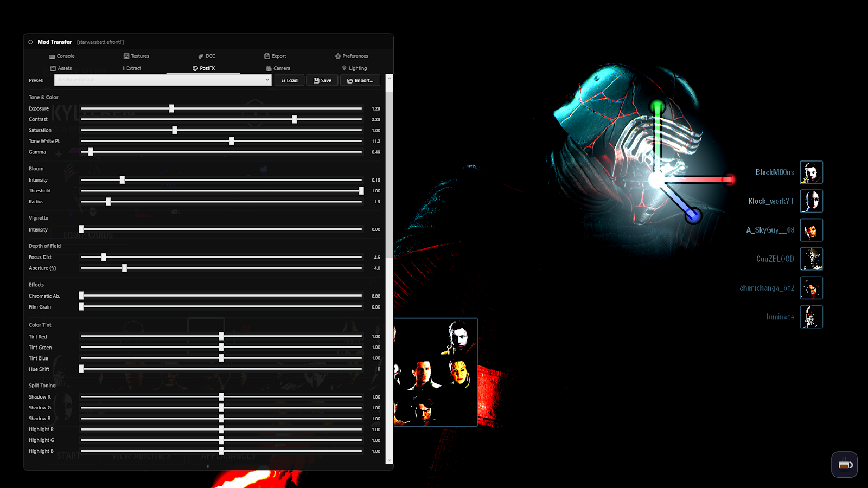Click Save to store the current preset
The height and width of the screenshot is (488, 868).
322,80
